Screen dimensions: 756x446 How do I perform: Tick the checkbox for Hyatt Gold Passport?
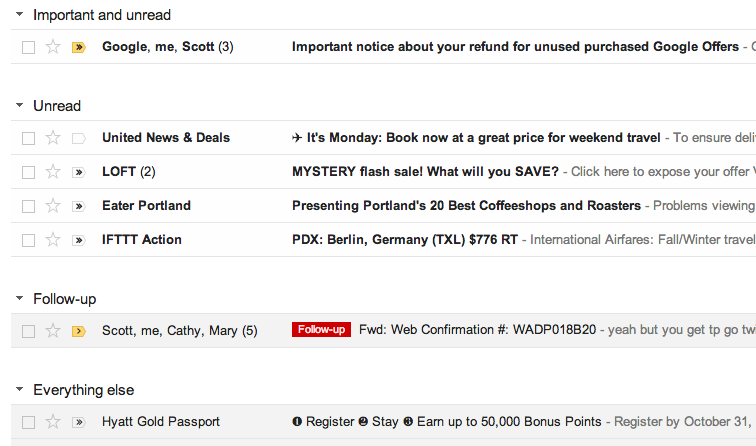28,422
